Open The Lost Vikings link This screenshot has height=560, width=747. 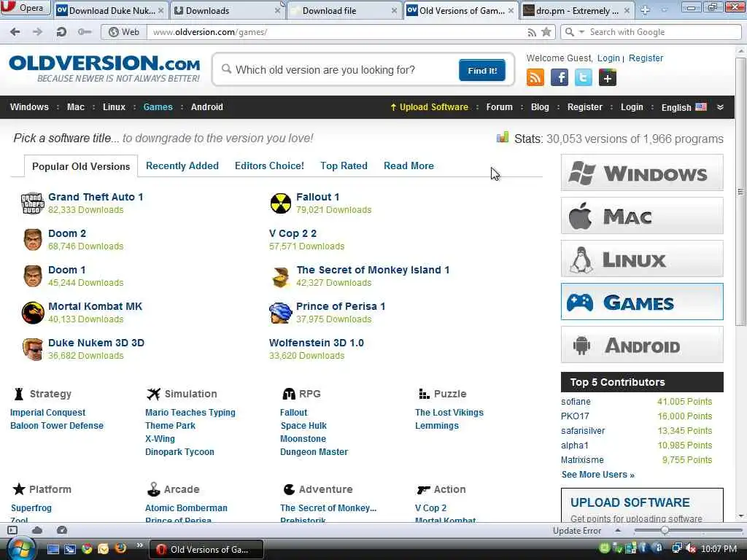pos(449,413)
